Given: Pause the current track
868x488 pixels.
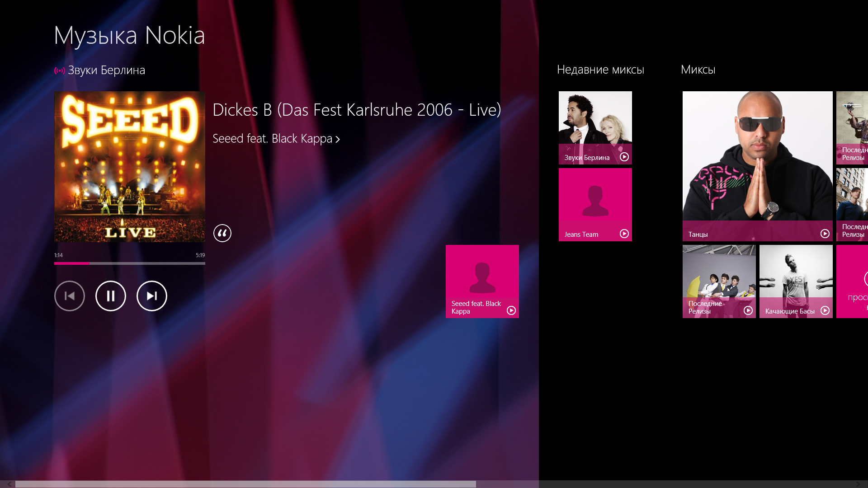Looking at the screenshot, I should tap(111, 296).
